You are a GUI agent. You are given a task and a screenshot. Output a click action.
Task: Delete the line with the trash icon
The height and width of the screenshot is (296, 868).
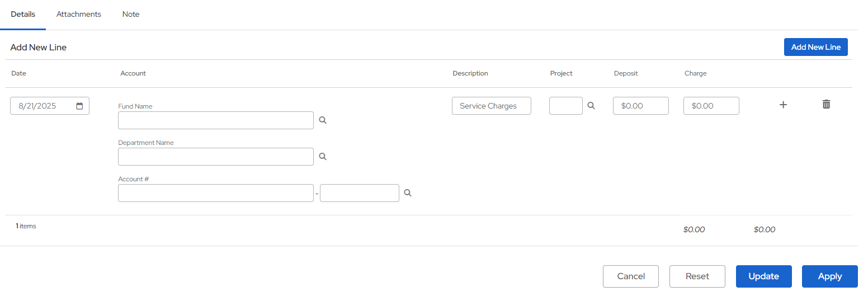click(826, 104)
